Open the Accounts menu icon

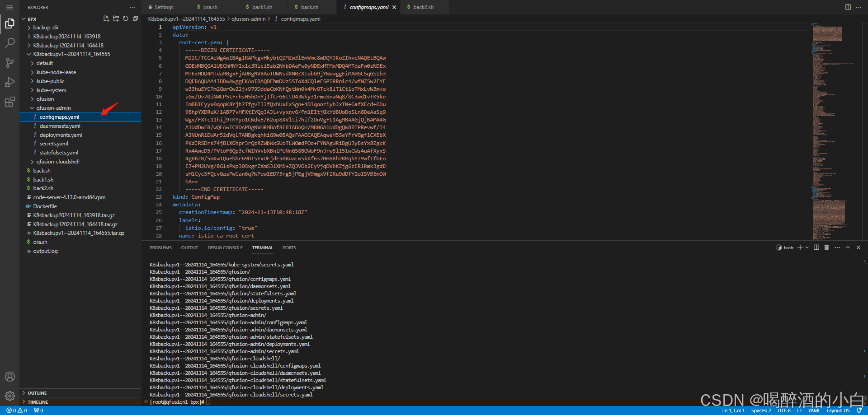click(9, 377)
